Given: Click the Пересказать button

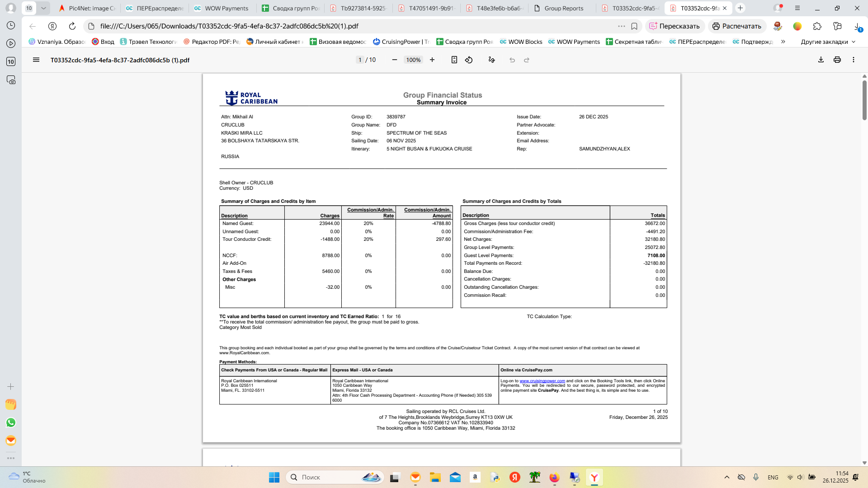Looking at the screenshot, I should [675, 26].
